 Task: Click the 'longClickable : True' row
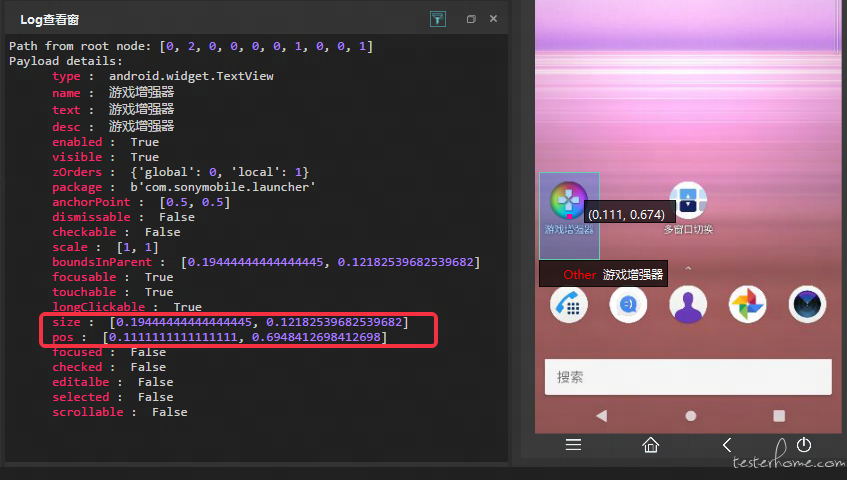[x=127, y=307]
